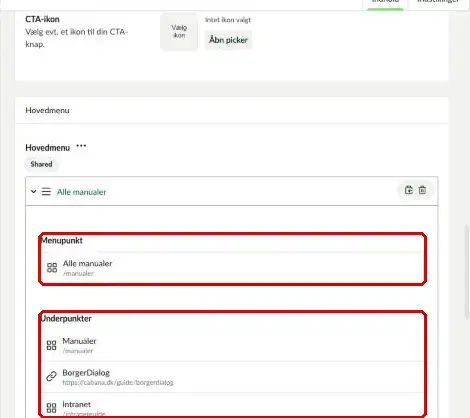The image size is (470, 418).
Task: Open the Alle manualer menupunkt entry
Action: point(232,268)
